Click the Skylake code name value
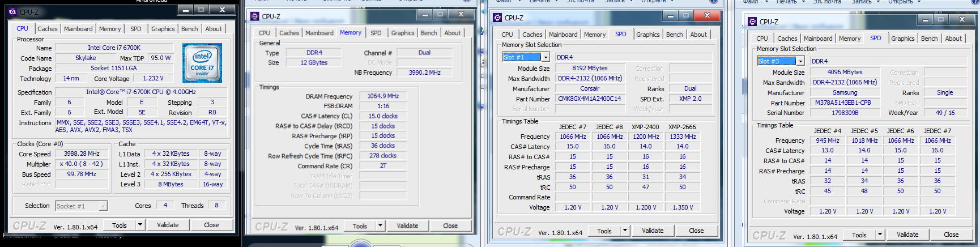 click(x=86, y=58)
